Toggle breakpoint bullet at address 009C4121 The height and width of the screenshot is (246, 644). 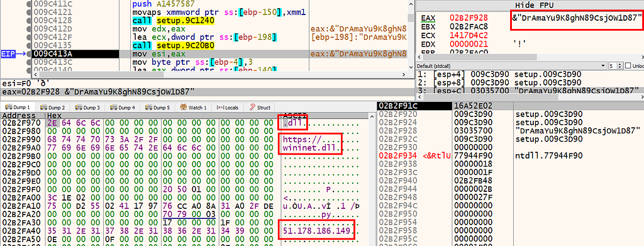(29, 12)
